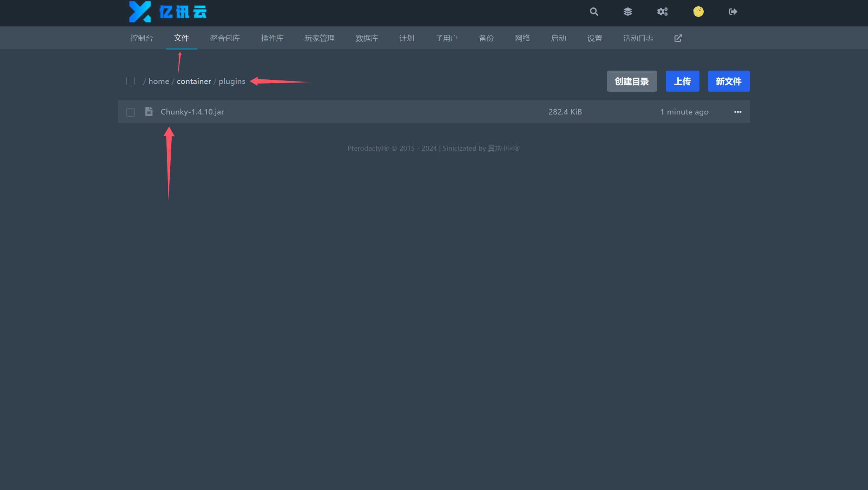The width and height of the screenshot is (868, 490).
Task: Open the 整合包库 tab
Action: coord(225,38)
